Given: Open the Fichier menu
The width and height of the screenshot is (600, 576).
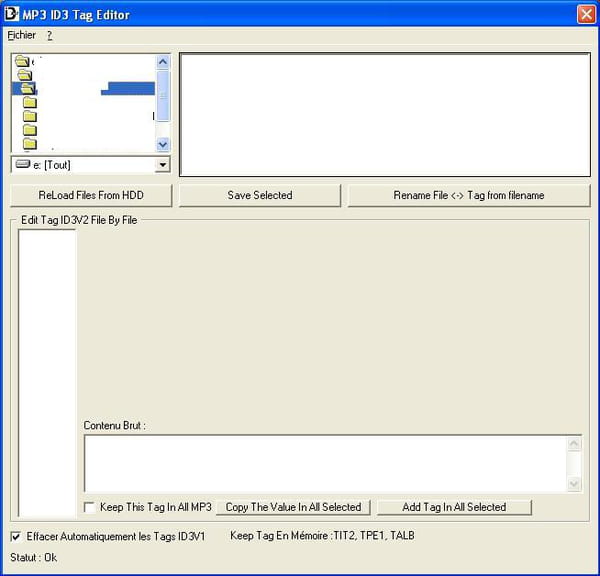Looking at the screenshot, I should 21,35.
